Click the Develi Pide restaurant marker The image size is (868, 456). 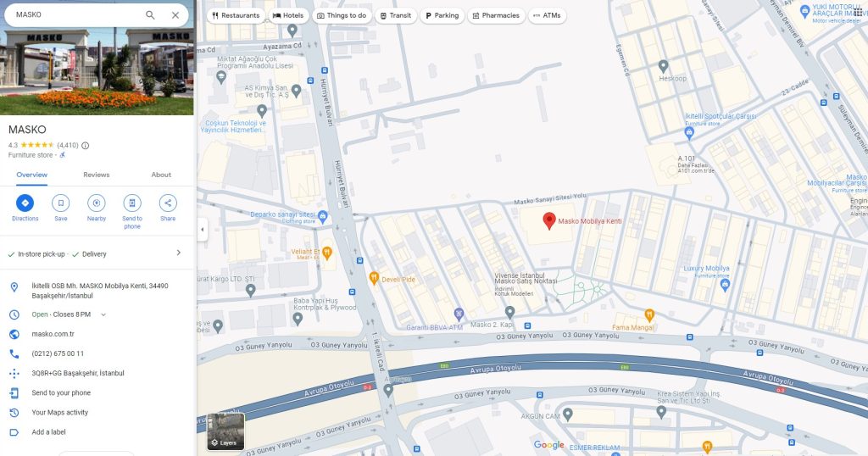(374, 278)
